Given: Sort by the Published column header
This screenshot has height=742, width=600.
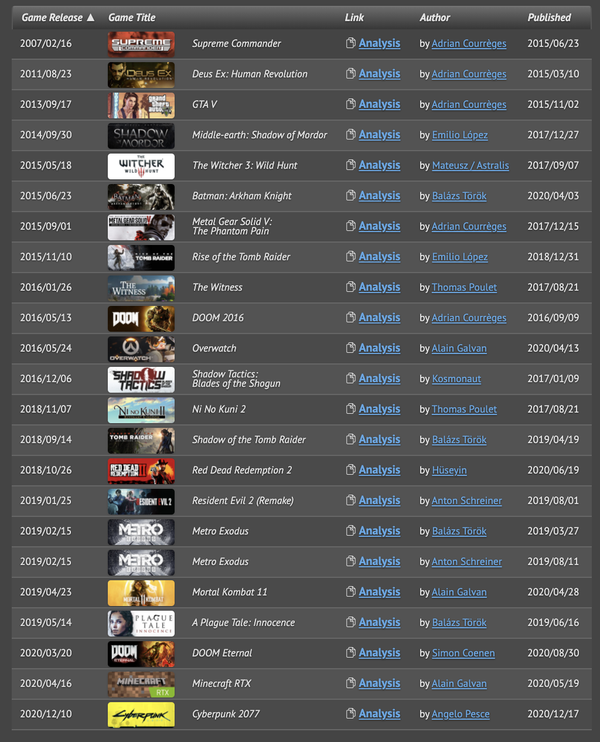Looking at the screenshot, I should pyautogui.click(x=549, y=18).
